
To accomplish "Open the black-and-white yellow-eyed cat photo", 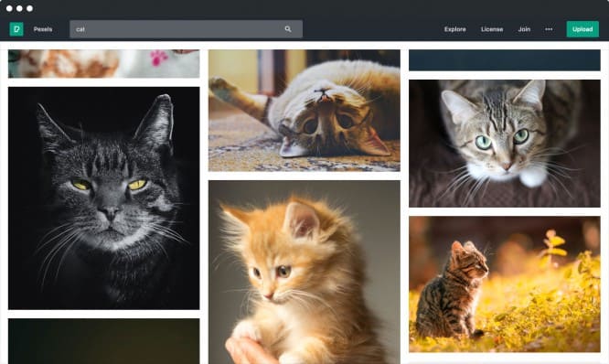I will pos(103,198).
